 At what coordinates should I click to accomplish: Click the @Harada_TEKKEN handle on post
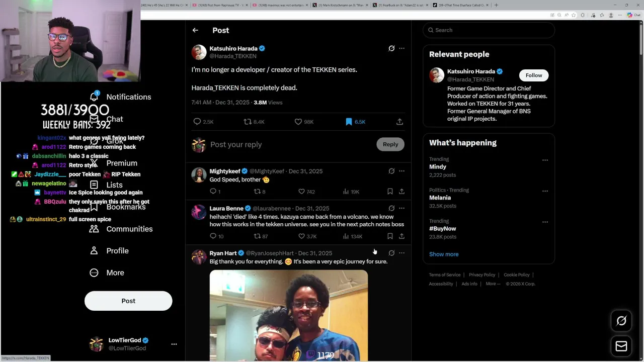233,56
